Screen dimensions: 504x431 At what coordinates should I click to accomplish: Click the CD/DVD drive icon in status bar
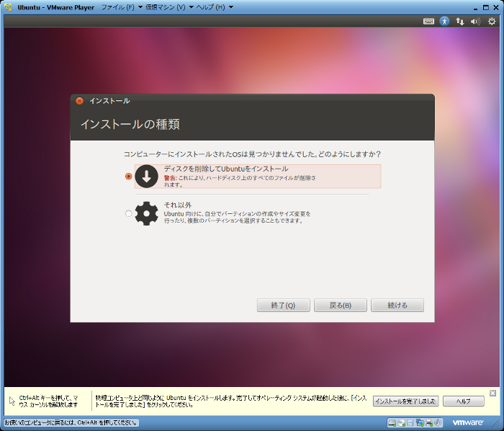[401, 422]
